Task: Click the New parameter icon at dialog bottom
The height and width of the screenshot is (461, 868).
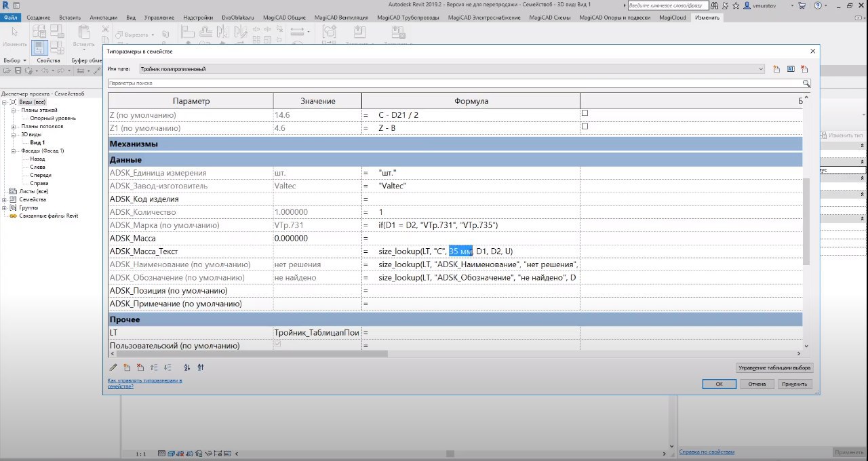Action: [x=126, y=367]
